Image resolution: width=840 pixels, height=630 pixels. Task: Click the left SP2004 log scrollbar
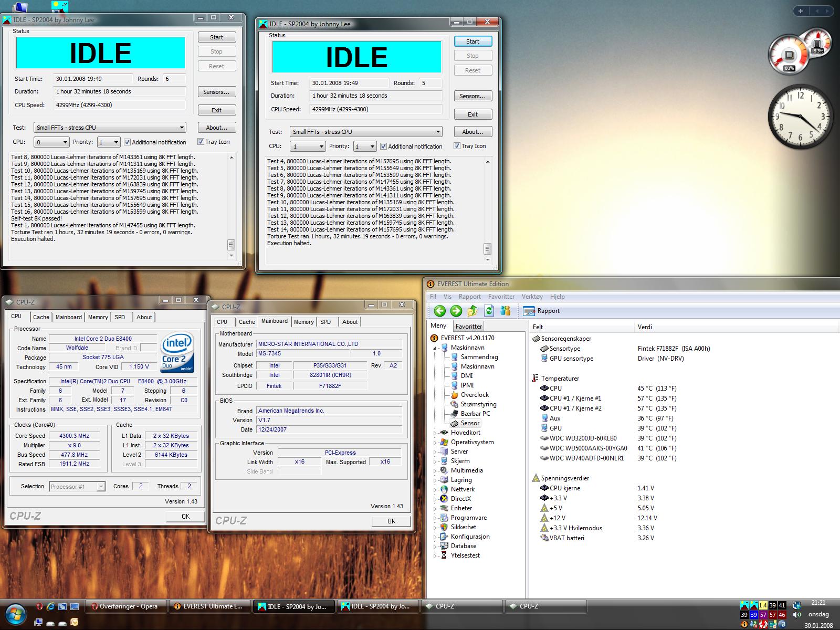(x=232, y=206)
